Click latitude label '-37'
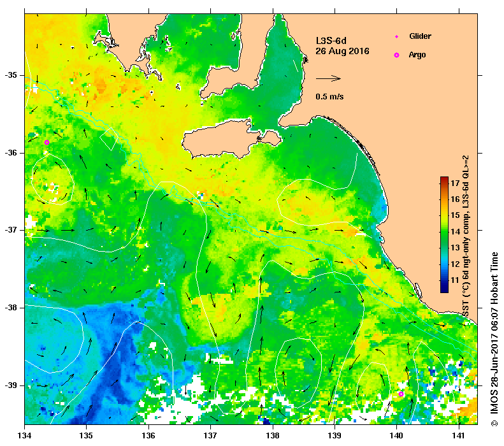This screenshot has height=446, width=504. click(11, 230)
